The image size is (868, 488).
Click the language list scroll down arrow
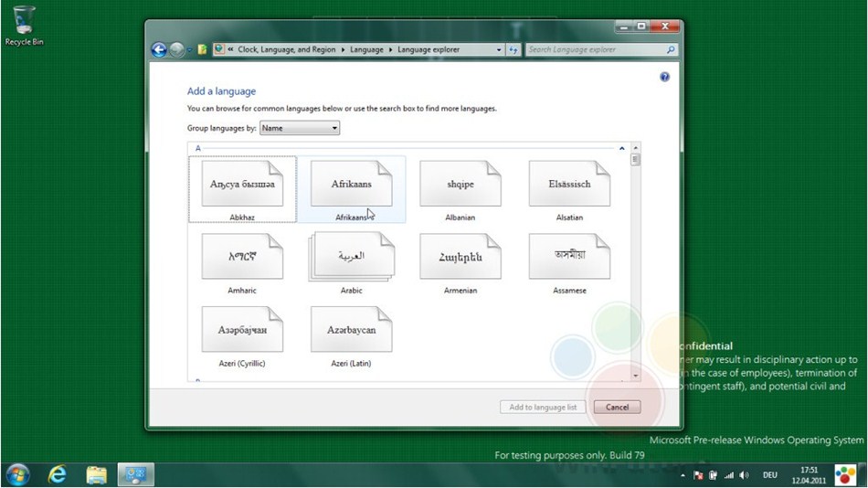pos(636,376)
